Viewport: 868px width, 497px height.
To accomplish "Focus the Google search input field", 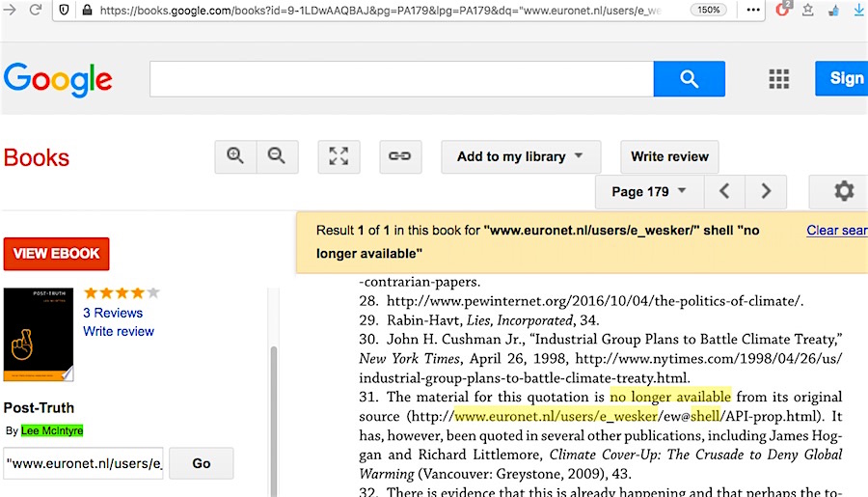I will pos(401,78).
